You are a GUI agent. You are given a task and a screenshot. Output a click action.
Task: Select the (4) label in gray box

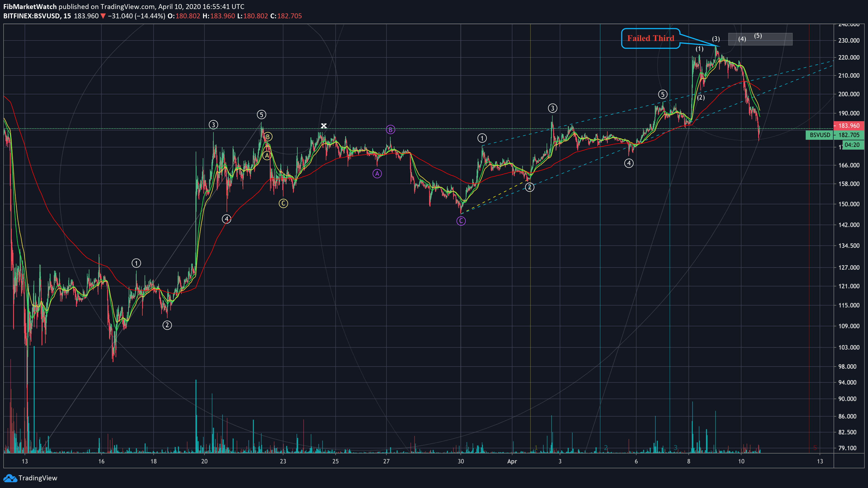(x=742, y=39)
